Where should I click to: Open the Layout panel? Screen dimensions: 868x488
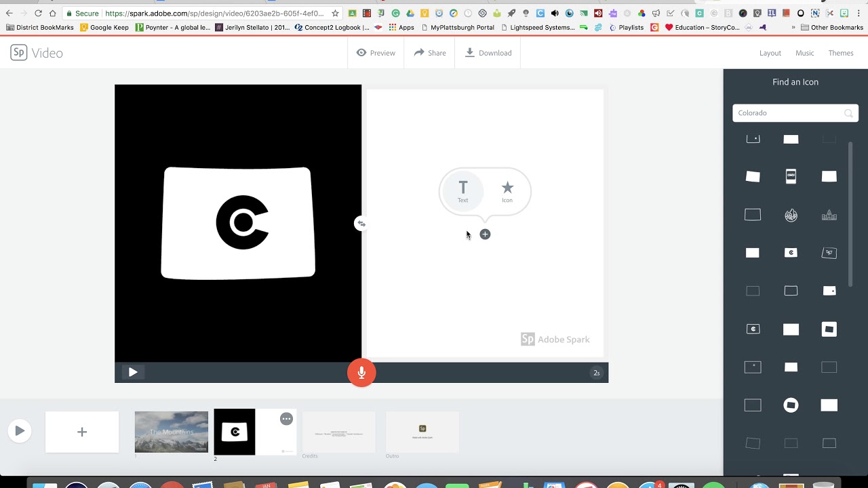click(x=770, y=52)
